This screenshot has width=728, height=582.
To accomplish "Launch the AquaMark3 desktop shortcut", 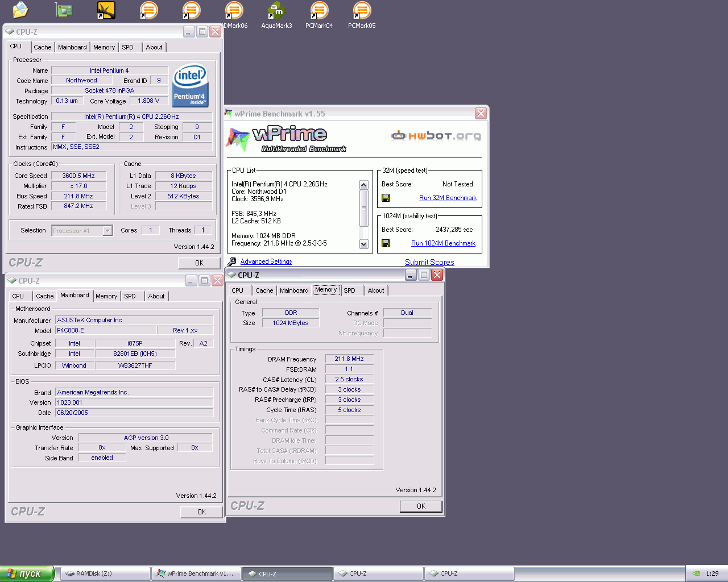I will point(276,15).
